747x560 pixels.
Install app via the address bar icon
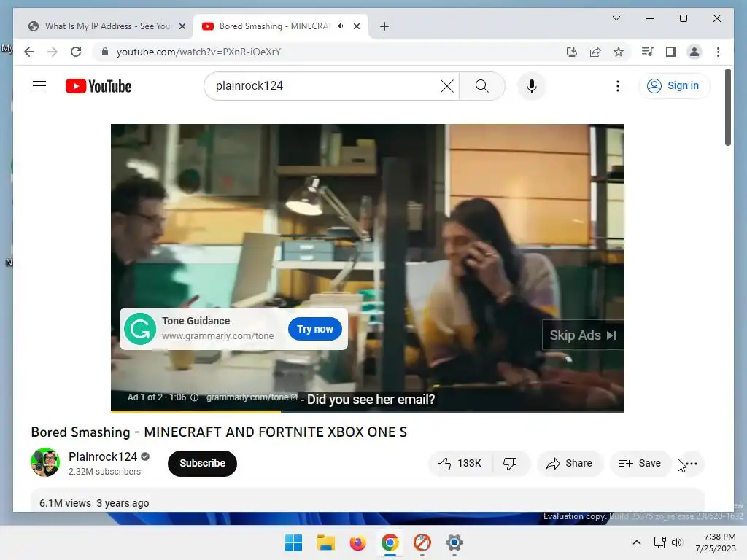572,52
